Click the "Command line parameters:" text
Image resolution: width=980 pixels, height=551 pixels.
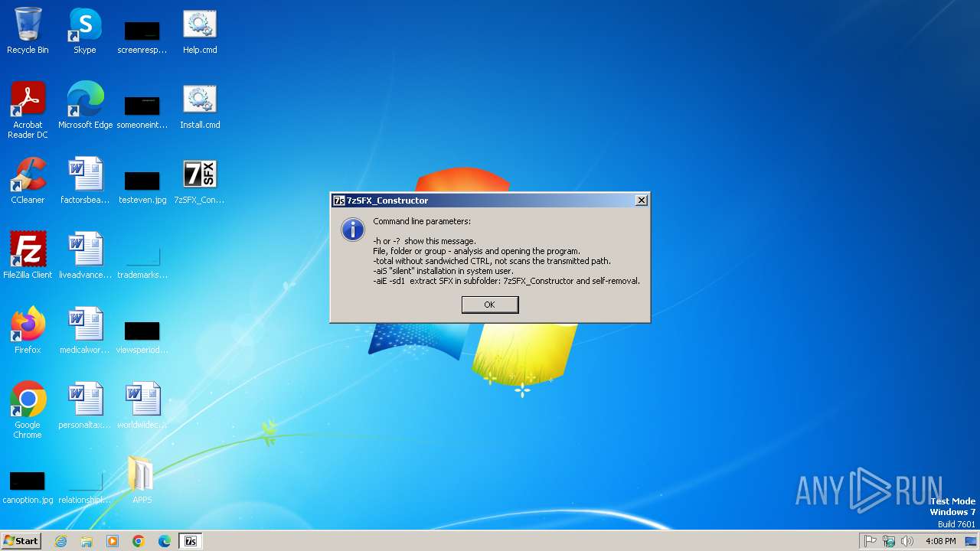[422, 221]
